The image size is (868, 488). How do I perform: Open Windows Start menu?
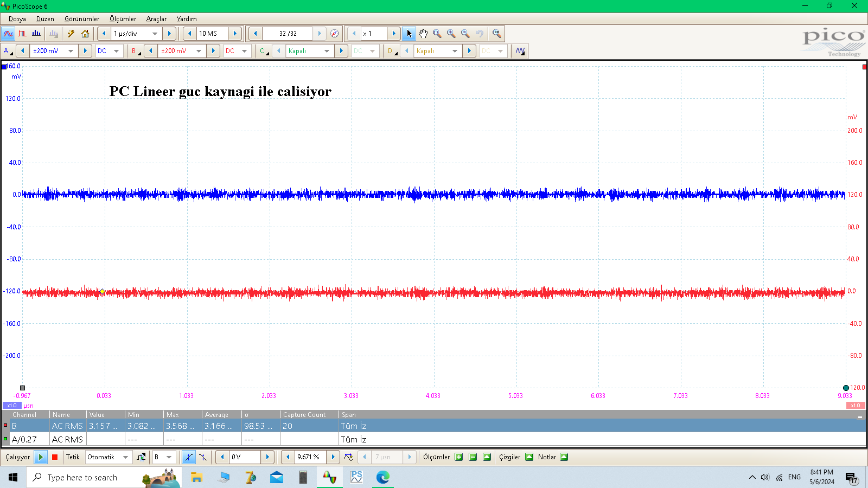[13, 477]
